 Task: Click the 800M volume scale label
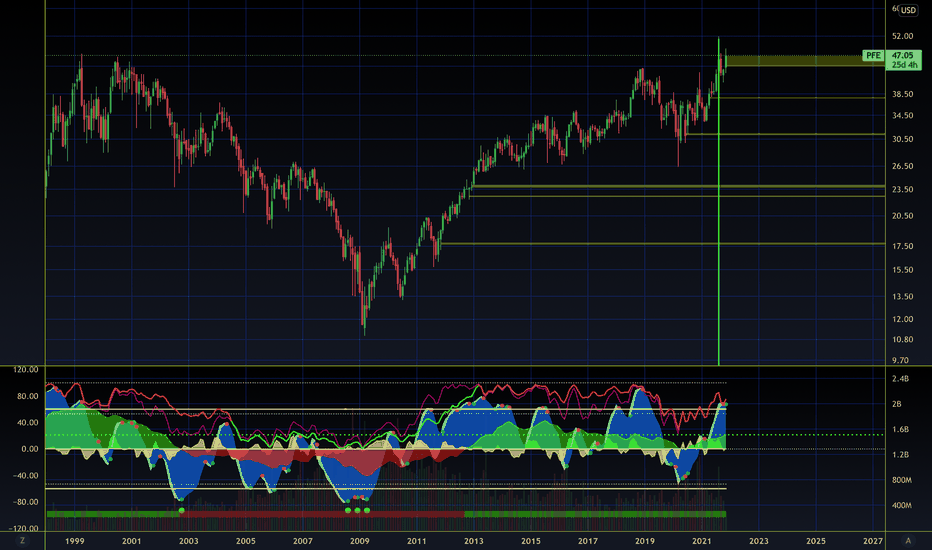tap(902, 479)
